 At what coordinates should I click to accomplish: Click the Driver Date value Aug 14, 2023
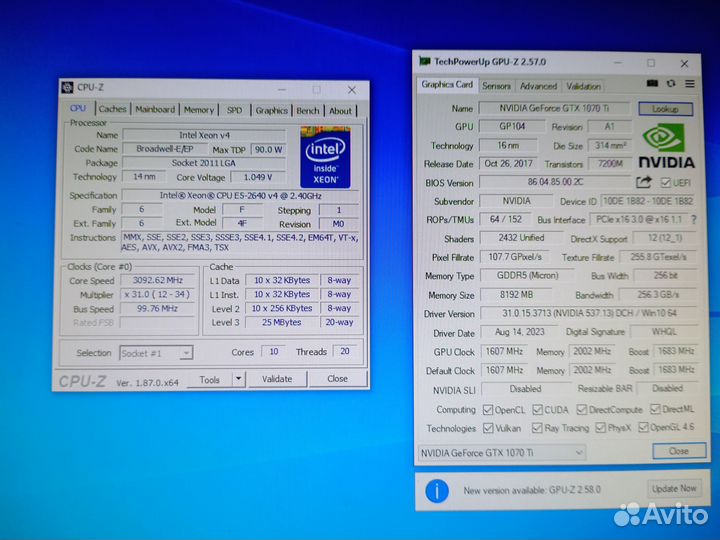coord(519,332)
